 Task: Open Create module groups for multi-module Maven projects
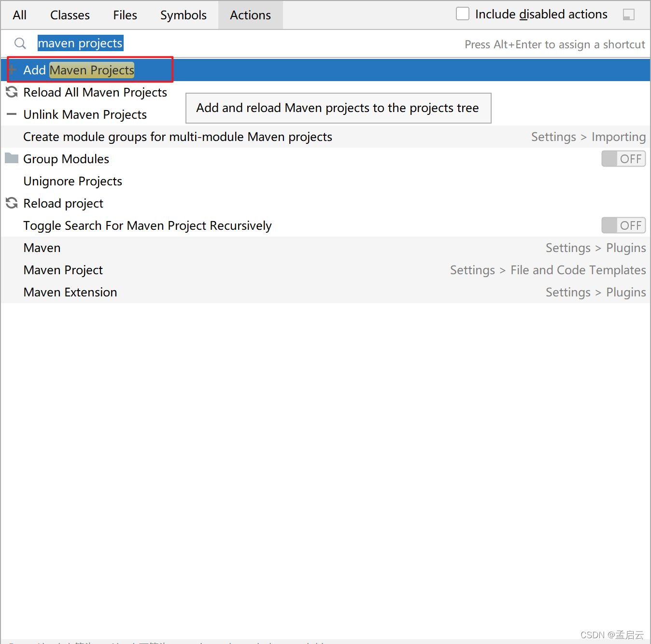point(325,137)
